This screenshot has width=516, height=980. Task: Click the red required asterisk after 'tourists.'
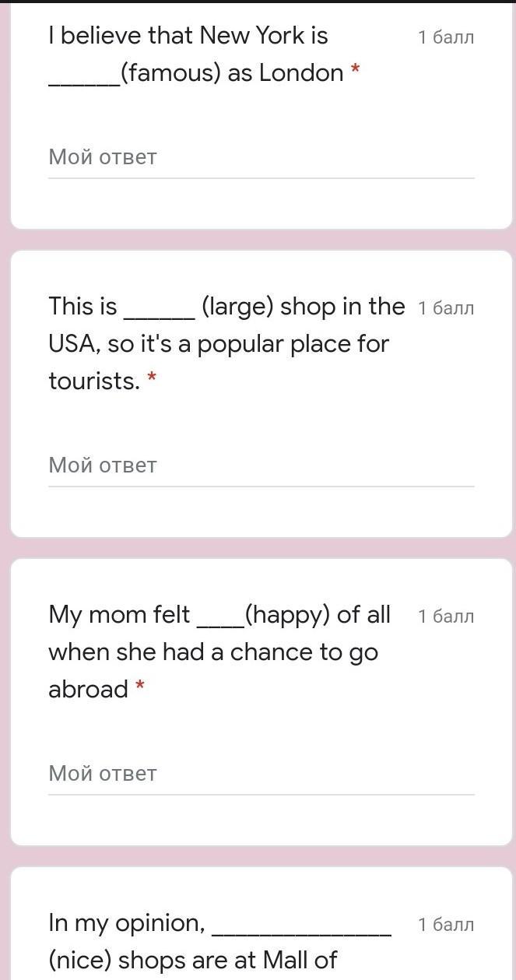click(x=152, y=380)
